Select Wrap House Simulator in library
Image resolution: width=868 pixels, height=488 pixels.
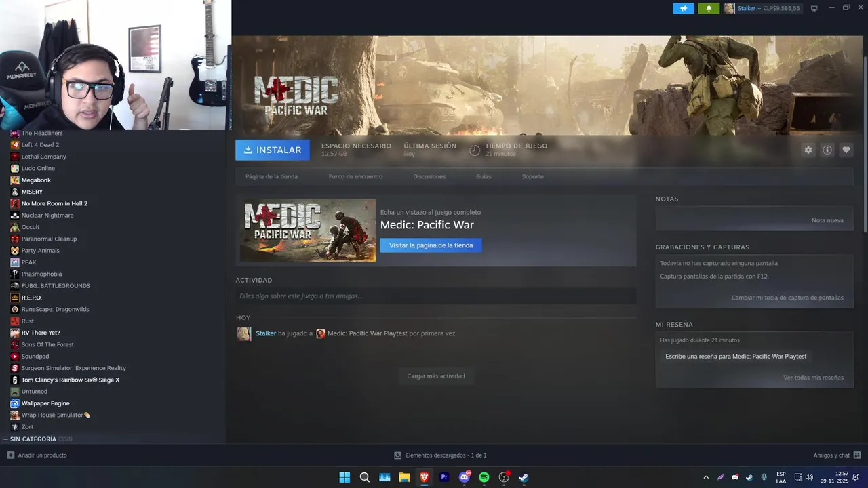56,415
